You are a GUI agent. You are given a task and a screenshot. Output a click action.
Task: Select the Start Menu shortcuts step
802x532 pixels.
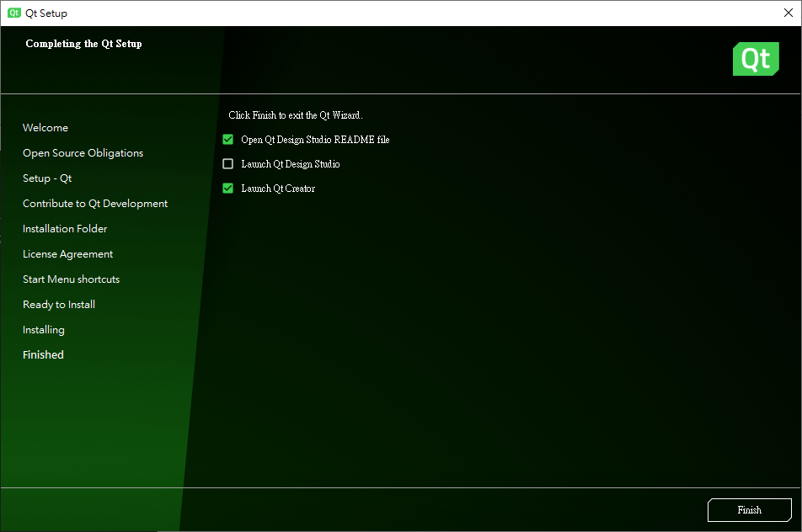point(71,279)
